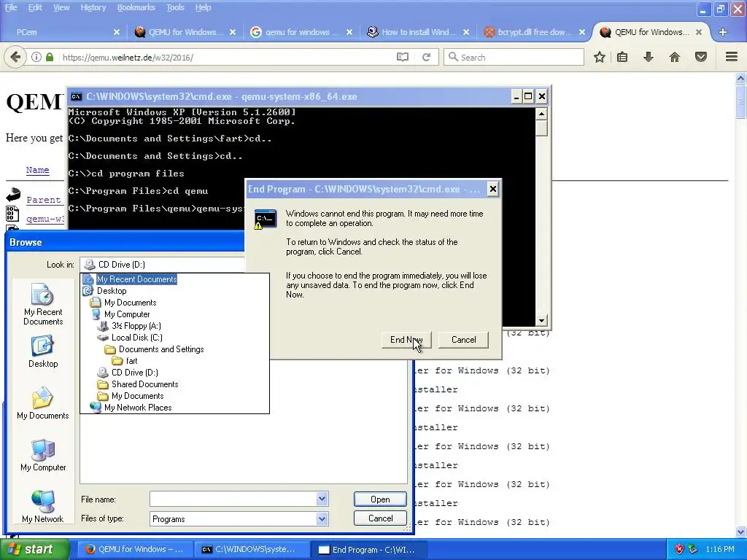
Task: Open Firefox Bookmarks menu
Action: click(x=136, y=7)
